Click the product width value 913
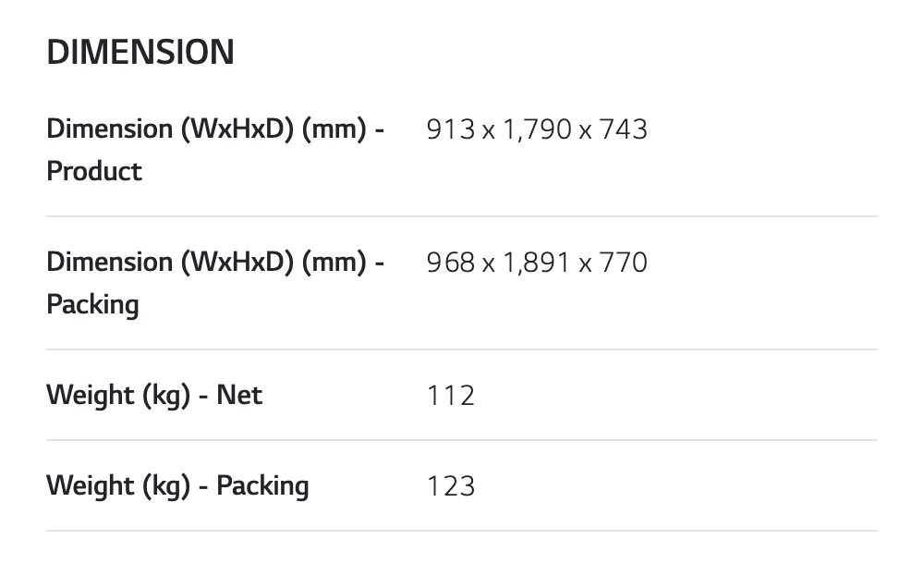The width and height of the screenshot is (924, 576). [451, 129]
